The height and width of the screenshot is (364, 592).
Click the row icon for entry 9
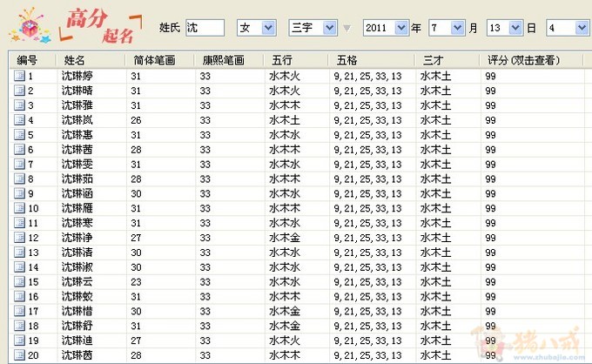click(x=20, y=193)
